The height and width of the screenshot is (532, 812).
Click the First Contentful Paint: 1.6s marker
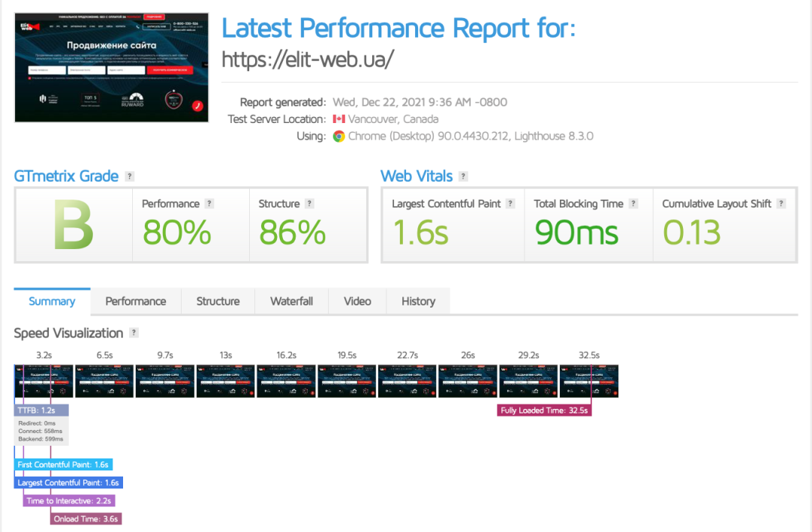(x=63, y=464)
